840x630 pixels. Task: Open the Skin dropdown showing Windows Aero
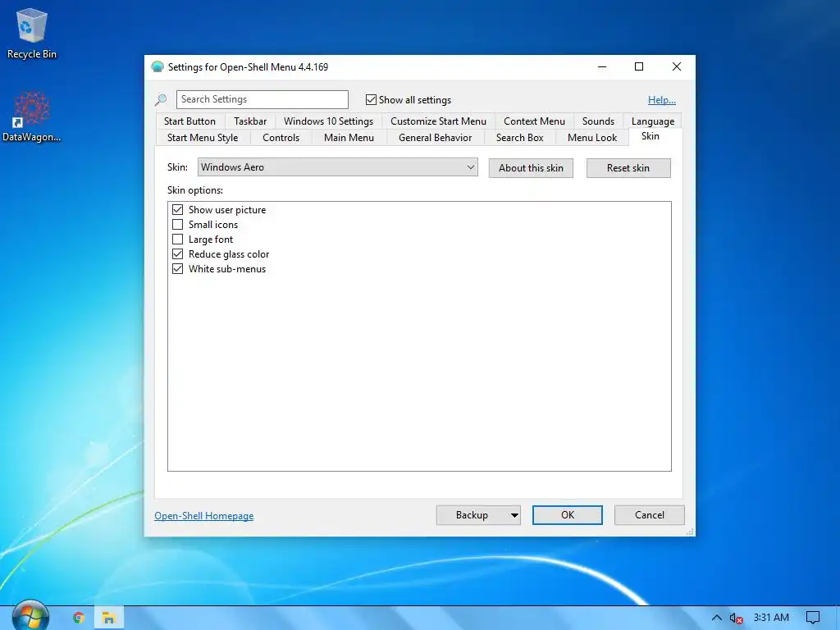tap(337, 167)
